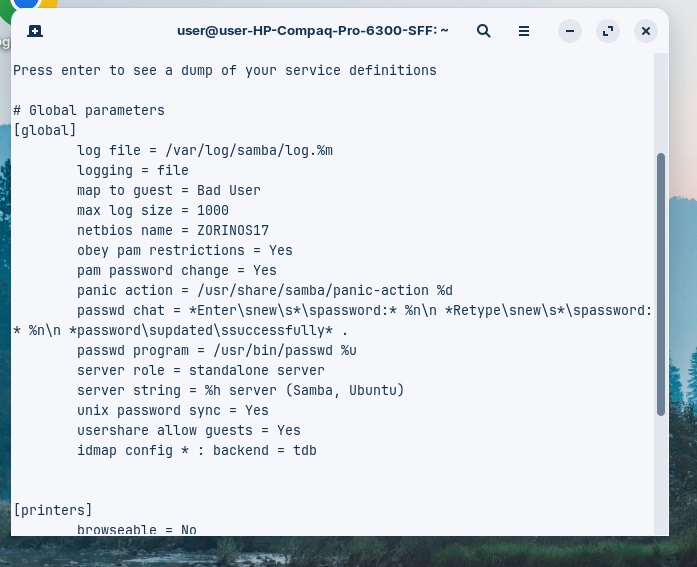Screen dimensions: 697x567
Task: Click the "Press enter to see a dump" line
Action: click(x=224, y=70)
